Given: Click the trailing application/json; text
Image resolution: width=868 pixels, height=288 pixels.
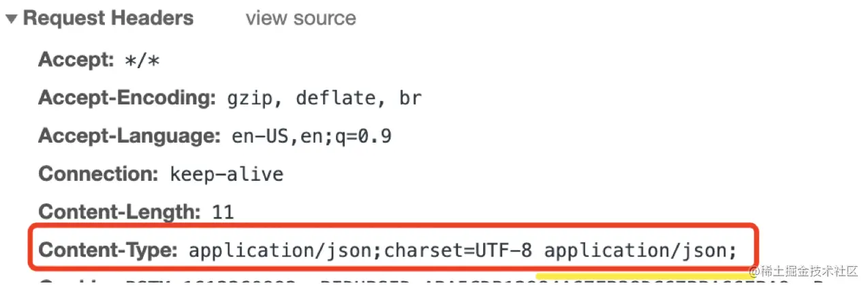Looking at the screenshot, I should click(640, 250).
